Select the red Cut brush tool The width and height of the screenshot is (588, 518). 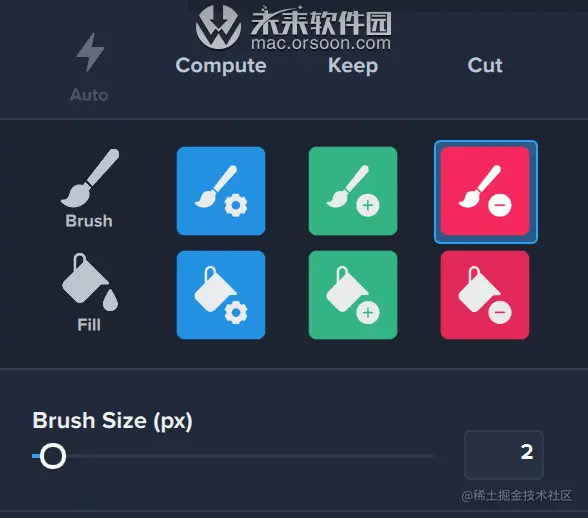(x=485, y=191)
